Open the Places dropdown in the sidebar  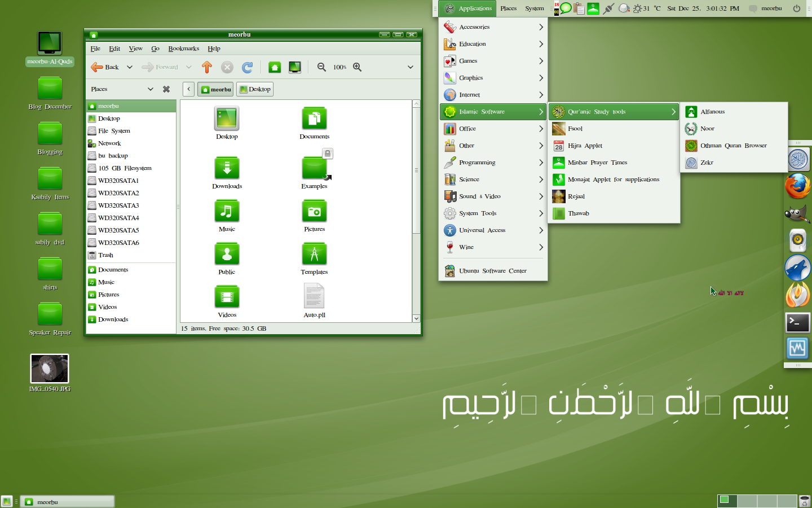(x=121, y=89)
